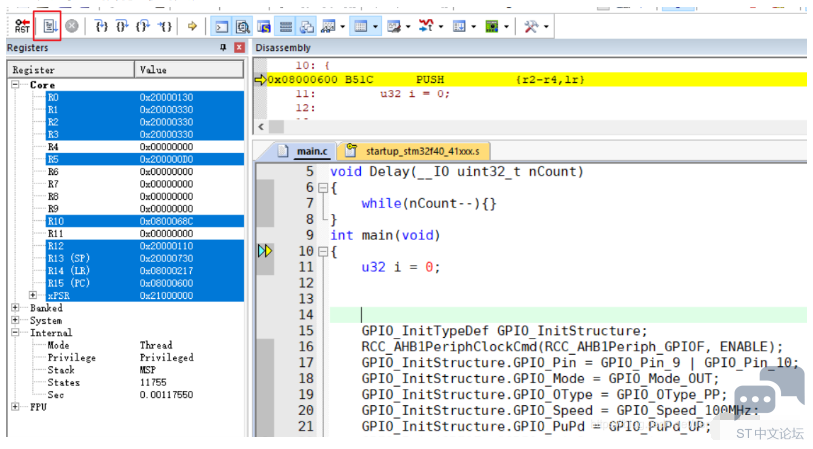Image resolution: width=813 pixels, height=449 pixels.
Task: Collapse the Internal register group
Action: pyautogui.click(x=16, y=332)
